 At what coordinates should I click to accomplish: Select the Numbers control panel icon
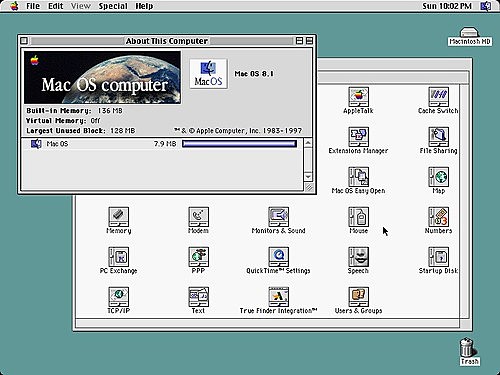[438, 217]
